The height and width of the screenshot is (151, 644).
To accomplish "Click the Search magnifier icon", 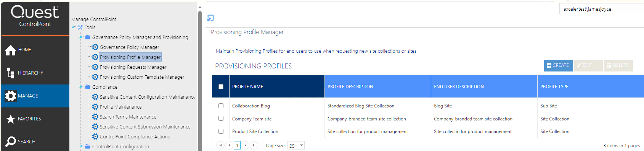I will click(x=11, y=142).
